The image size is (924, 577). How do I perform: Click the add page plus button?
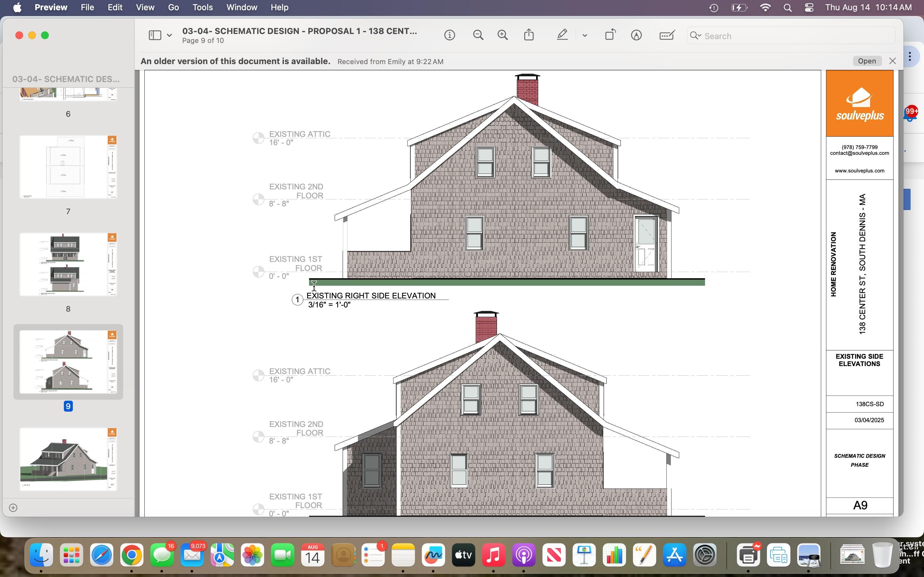tap(13, 507)
